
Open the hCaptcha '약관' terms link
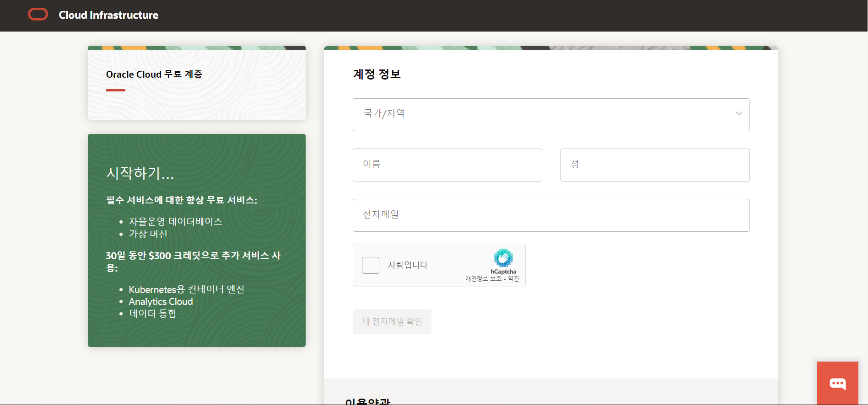tap(514, 279)
